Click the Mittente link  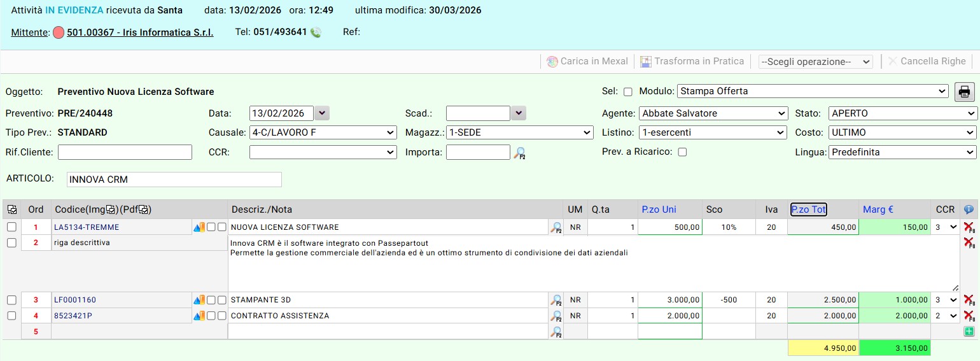30,32
